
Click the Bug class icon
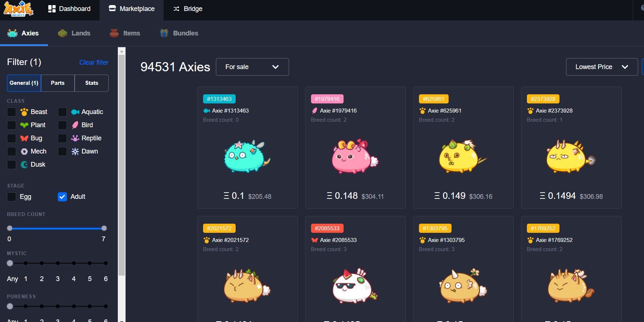pyautogui.click(x=24, y=138)
